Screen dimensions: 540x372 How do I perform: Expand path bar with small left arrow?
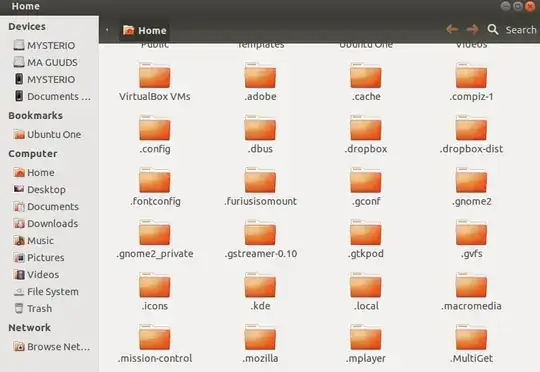point(107,30)
